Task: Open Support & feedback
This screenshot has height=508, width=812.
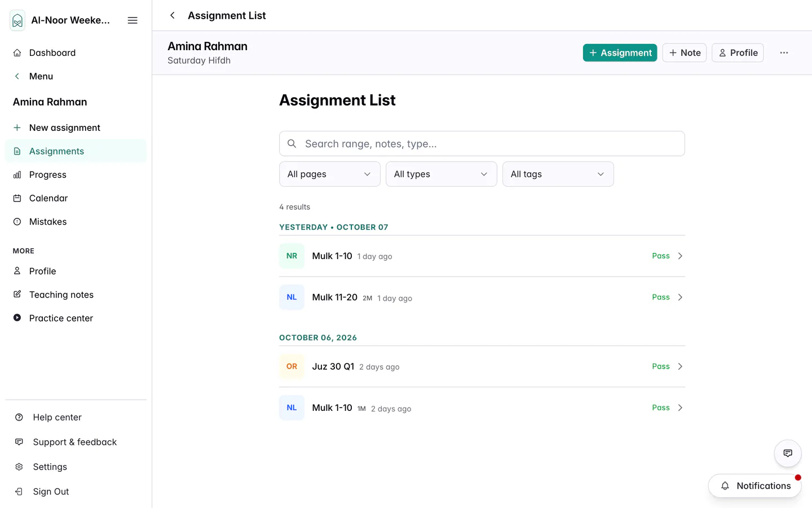Action: 76,442
